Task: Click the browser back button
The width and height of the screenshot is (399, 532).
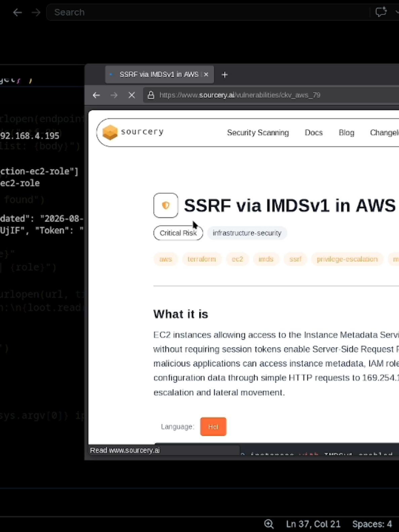Action: pos(96,95)
